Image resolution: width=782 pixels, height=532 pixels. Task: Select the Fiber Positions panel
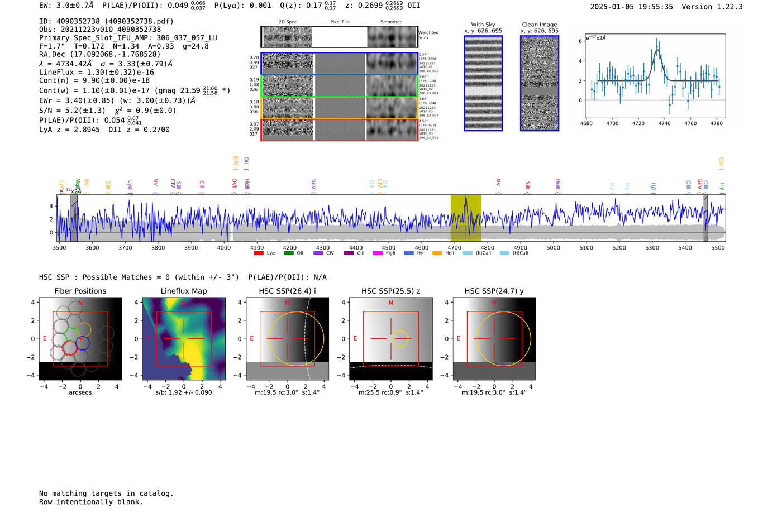click(80, 339)
